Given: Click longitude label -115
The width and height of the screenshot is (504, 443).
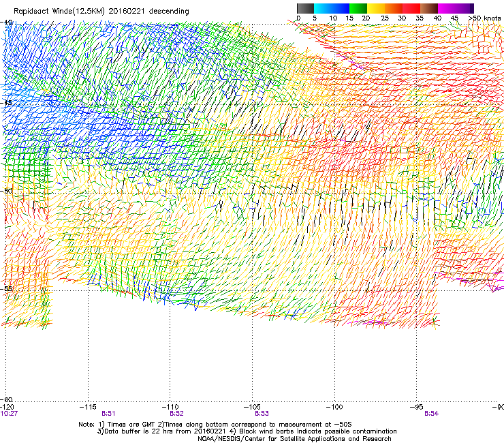Looking at the screenshot, I should (x=88, y=407).
